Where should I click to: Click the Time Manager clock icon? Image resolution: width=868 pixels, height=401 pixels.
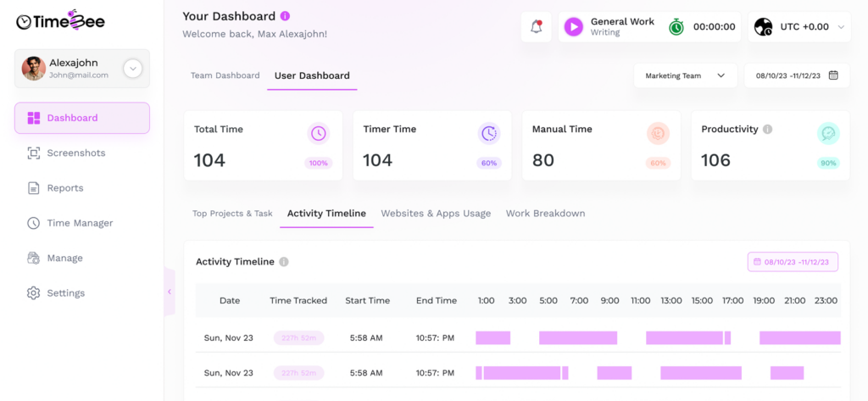[x=34, y=223]
